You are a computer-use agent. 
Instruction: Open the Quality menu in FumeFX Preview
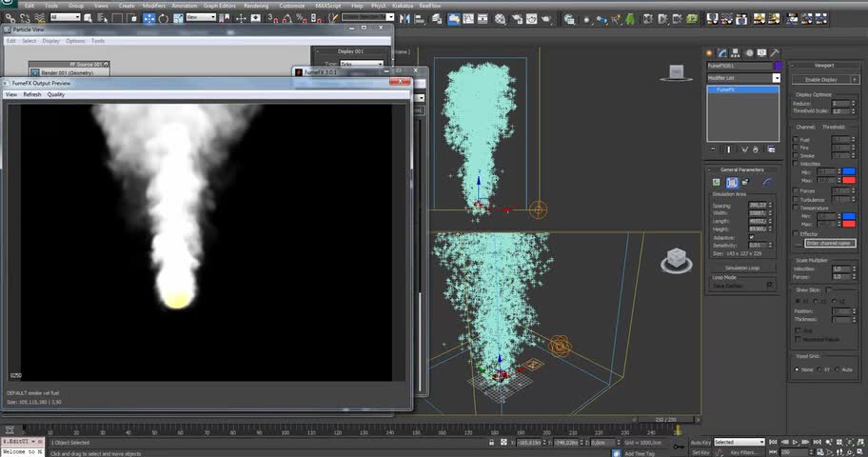(x=56, y=94)
